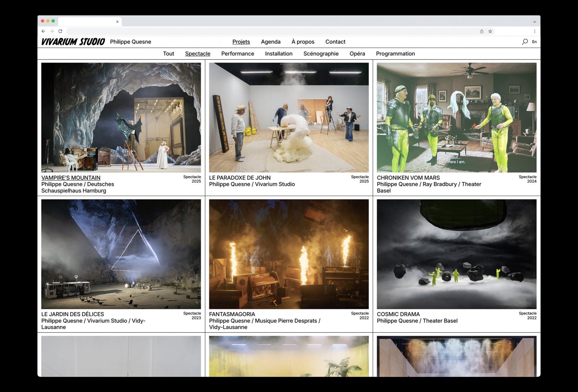578x392 pixels.
Task: Close the browser tab
Action: tap(117, 22)
